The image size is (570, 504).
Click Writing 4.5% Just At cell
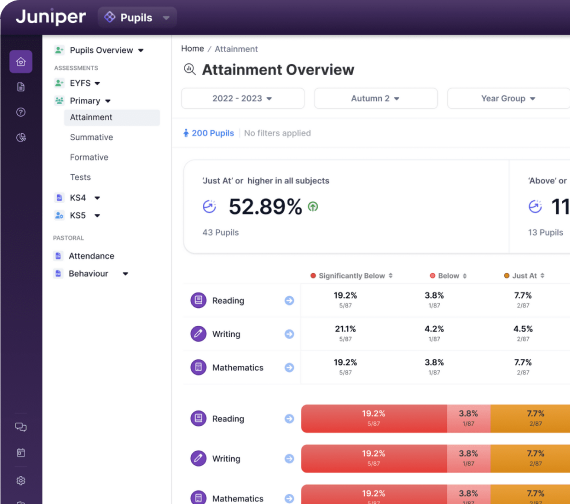click(523, 333)
